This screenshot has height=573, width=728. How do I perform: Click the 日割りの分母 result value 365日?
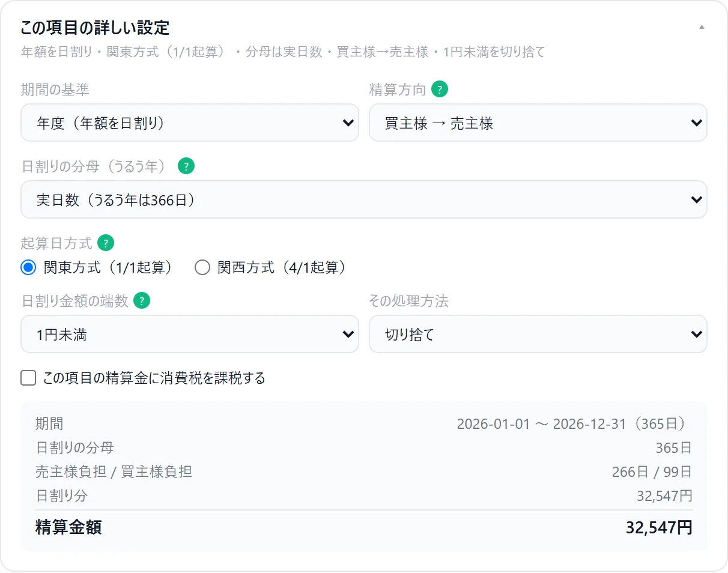674,447
